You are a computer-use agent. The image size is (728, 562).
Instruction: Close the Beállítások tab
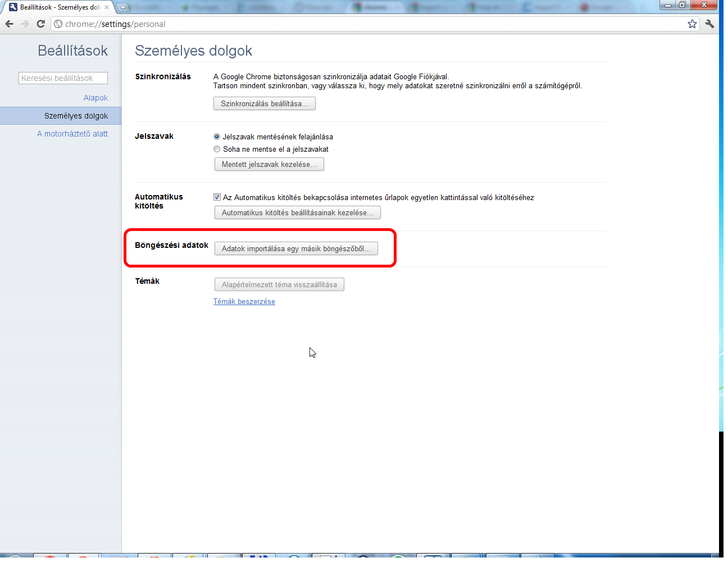point(107,7)
